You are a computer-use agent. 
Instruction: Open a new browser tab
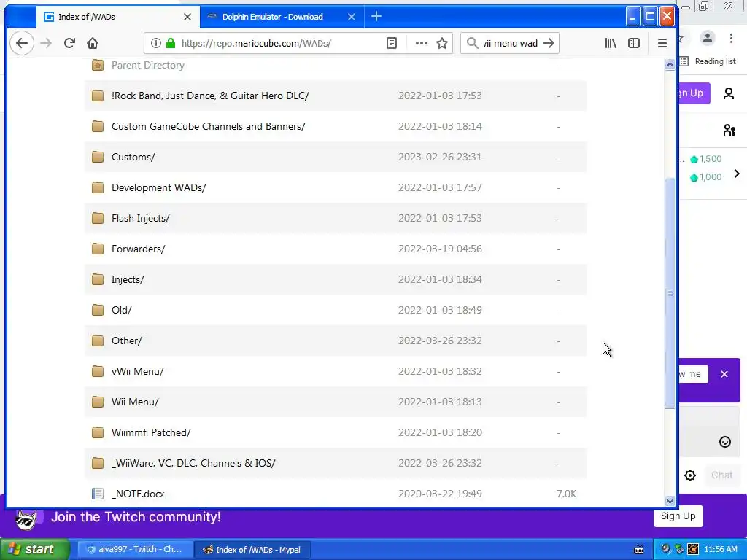(376, 17)
